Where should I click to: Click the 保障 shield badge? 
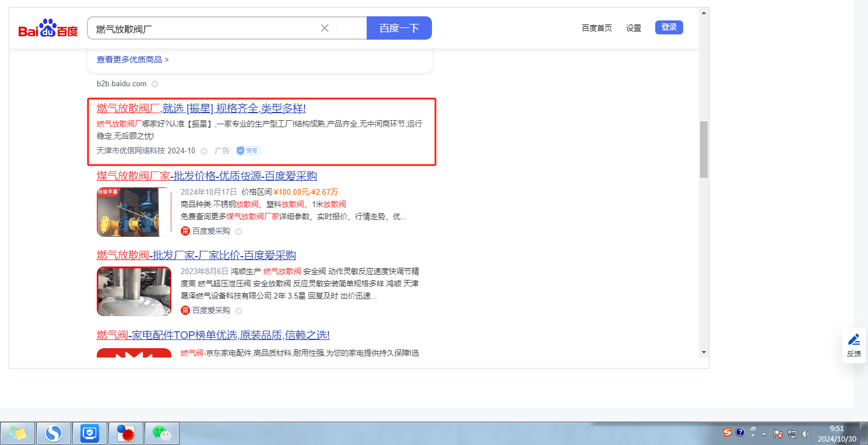[248, 150]
